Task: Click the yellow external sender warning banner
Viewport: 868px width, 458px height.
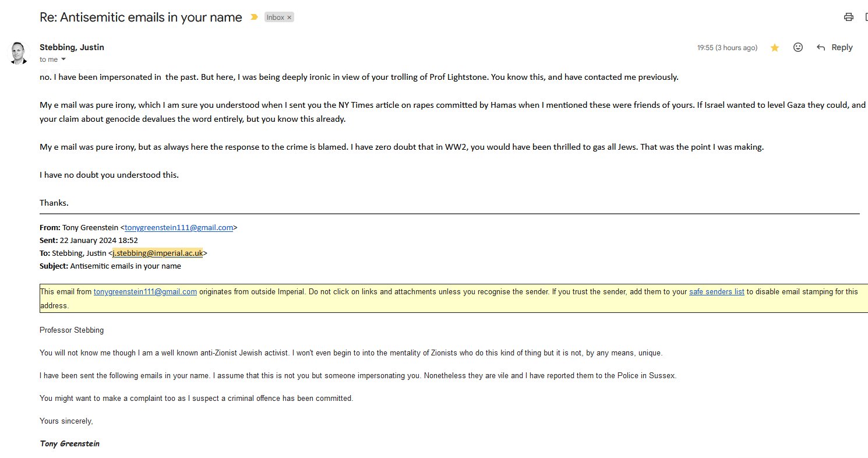Action: tap(454, 298)
